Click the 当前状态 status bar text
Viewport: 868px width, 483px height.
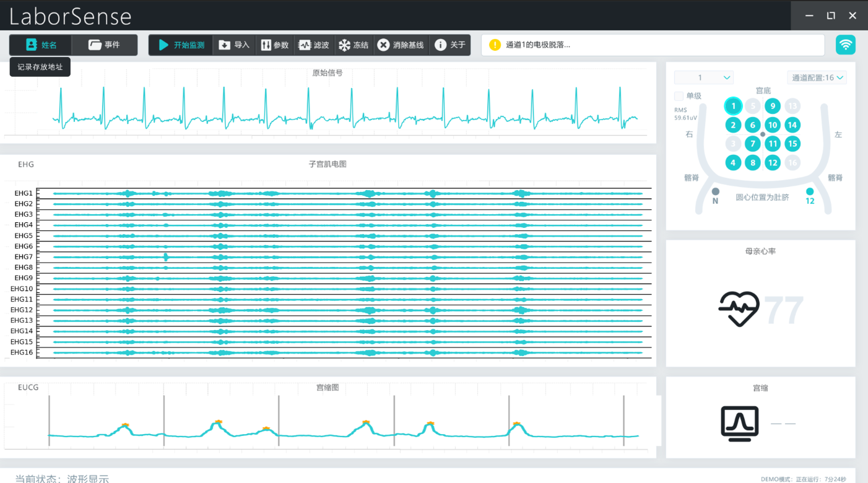pyautogui.click(x=62, y=478)
